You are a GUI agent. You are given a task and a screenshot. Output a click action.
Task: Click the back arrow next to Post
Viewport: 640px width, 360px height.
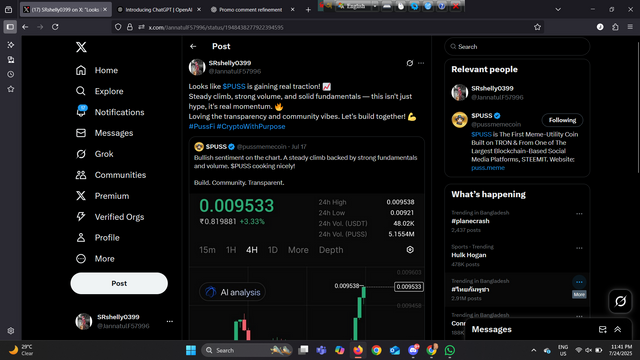click(x=193, y=47)
